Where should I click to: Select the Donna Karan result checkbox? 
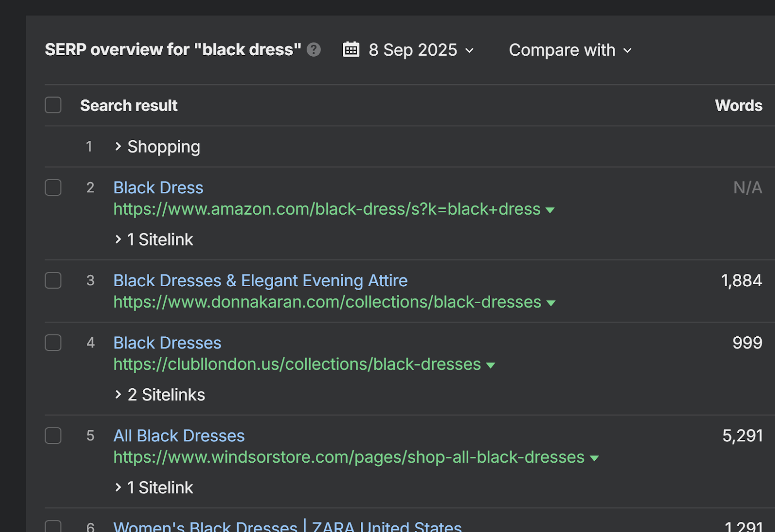click(53, 281)
